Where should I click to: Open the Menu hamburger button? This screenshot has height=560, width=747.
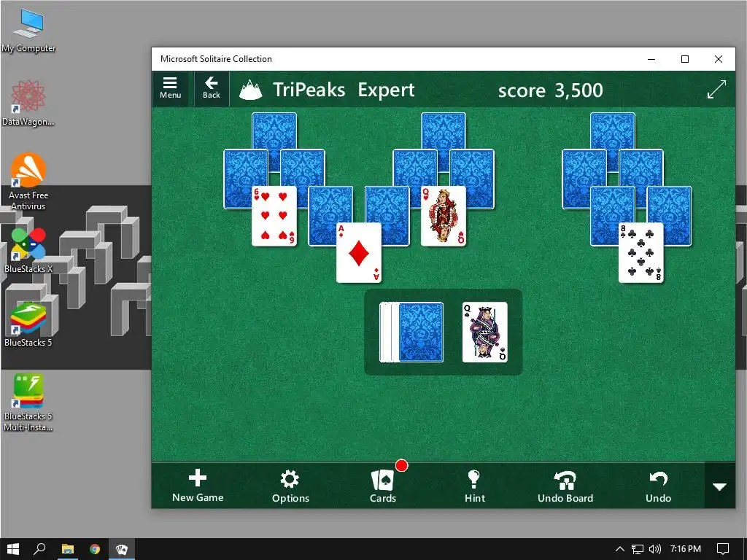click(x=170, y=88)
